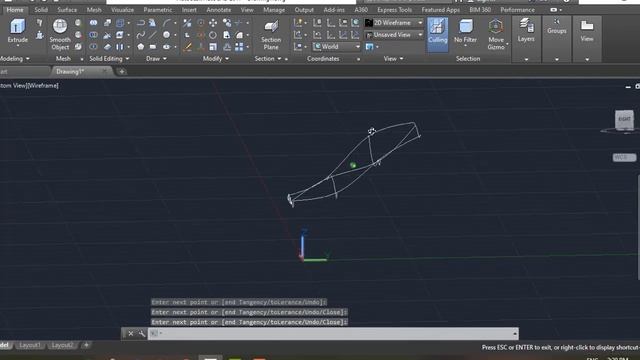Image resolution: width=640 pixels, height=360 pixels.
Task: Expand the Solid Editing panel
Action: [x=109, y=59]
